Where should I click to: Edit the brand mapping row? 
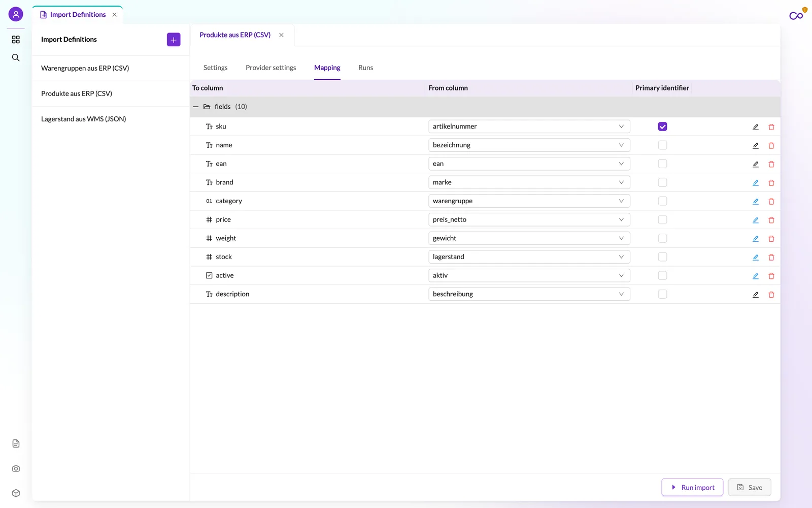pyautogui.click(x=756, y=183)
